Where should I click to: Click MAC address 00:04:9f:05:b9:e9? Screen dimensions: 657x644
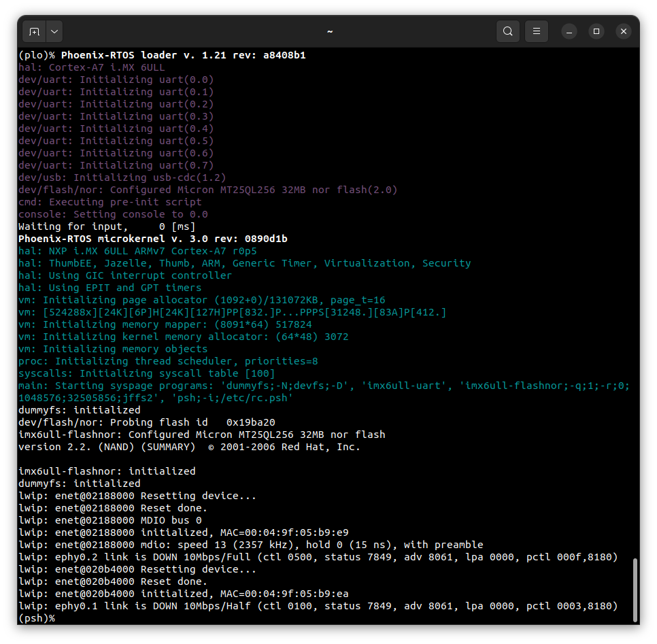tap(297, 532)
